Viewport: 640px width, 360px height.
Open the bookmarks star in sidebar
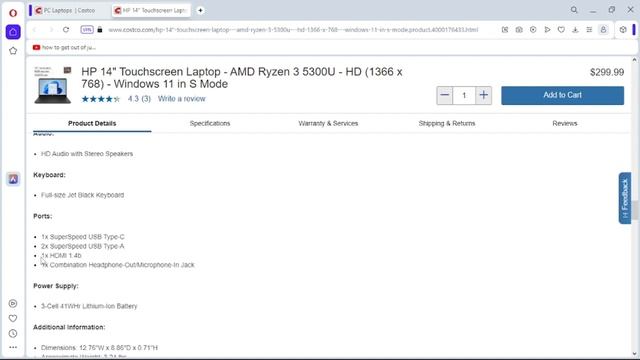click(x=13, y=51)
